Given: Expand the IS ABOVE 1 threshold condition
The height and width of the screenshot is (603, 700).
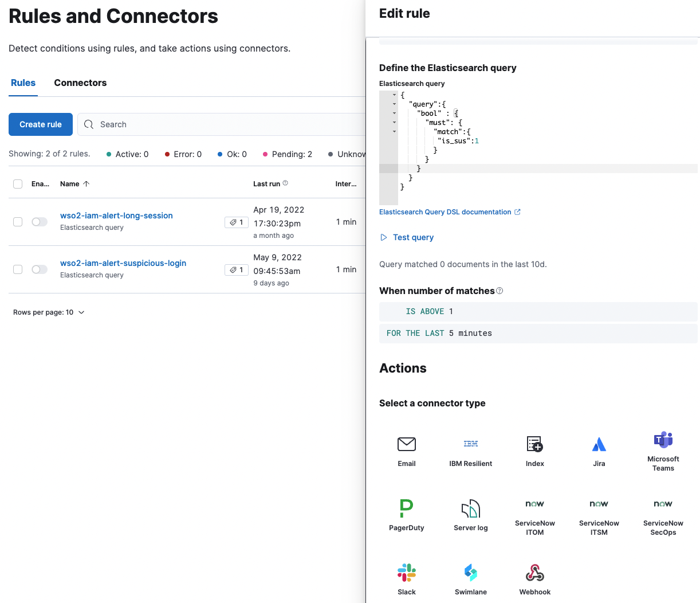Looking at the screenshot, I should coord(538,311).
